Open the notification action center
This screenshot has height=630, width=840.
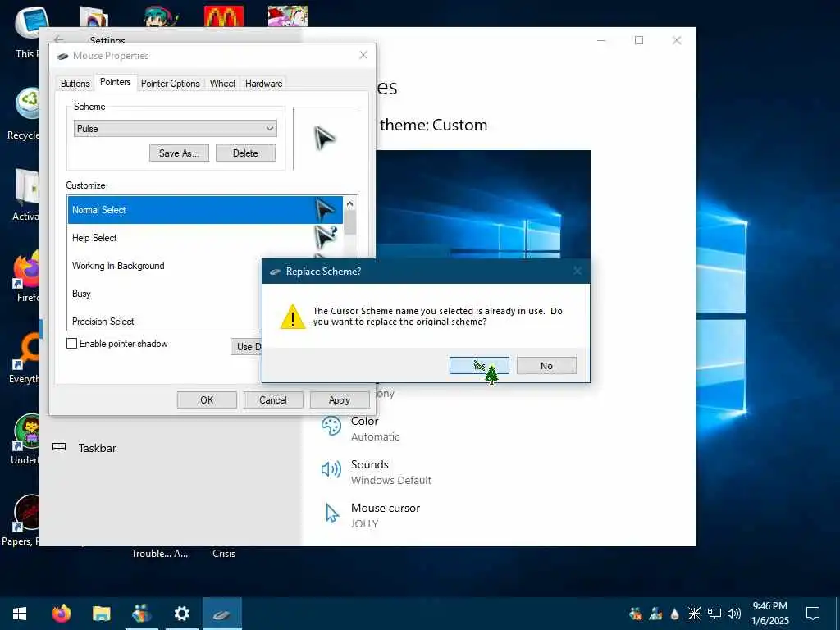[x=813, y=614]
